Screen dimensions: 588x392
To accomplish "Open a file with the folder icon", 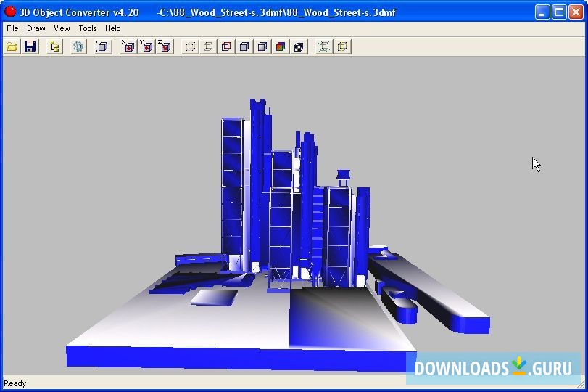I will pyautogui.click(x=12, y=46).
